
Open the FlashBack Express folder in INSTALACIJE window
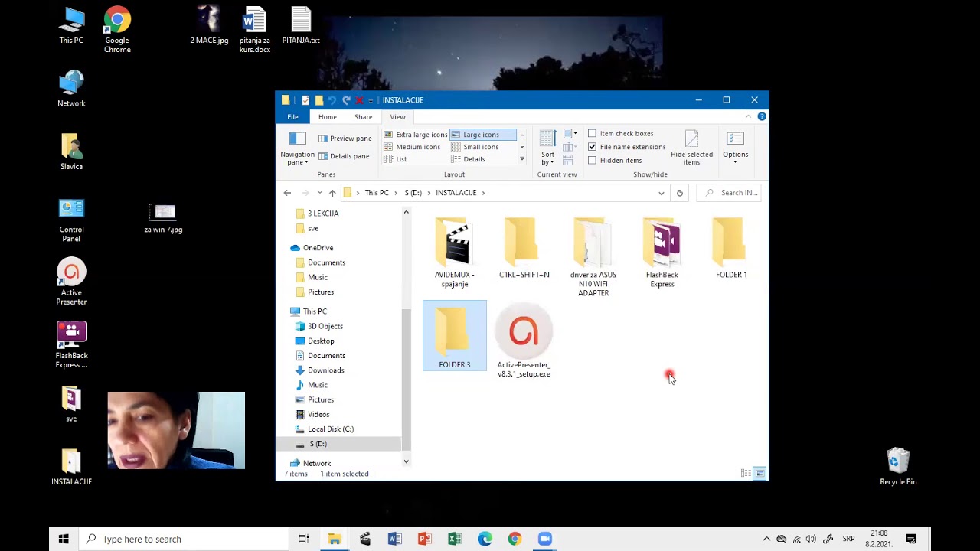pyautogui.click(x=662, y=253)
